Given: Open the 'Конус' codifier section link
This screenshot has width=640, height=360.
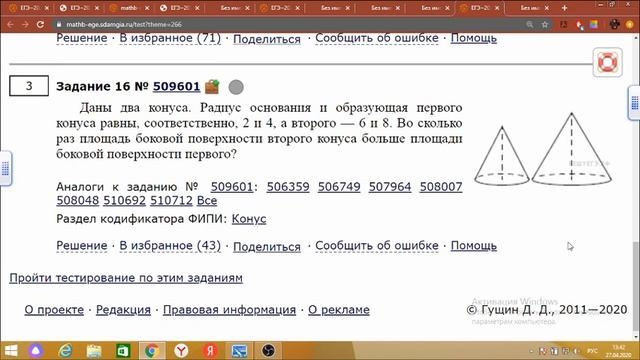Looking at the screenshot, I should pyautogui.click(x=249, y=219).
